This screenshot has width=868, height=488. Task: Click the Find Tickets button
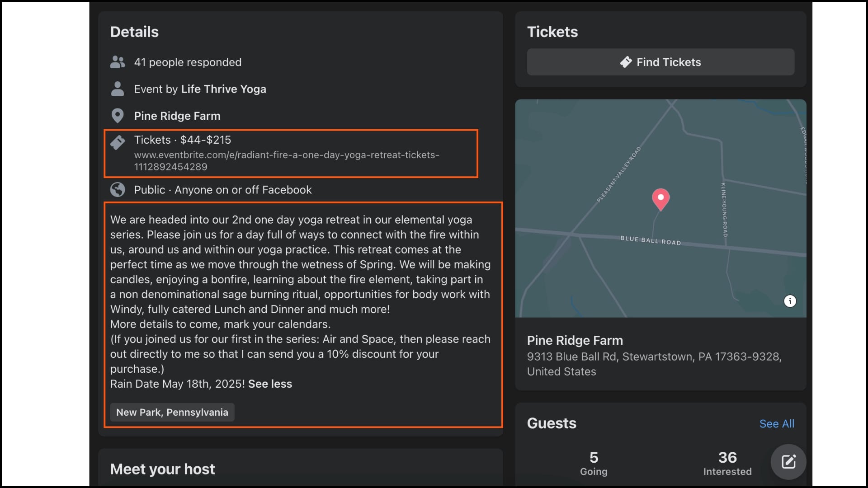(x=660, y=62)
